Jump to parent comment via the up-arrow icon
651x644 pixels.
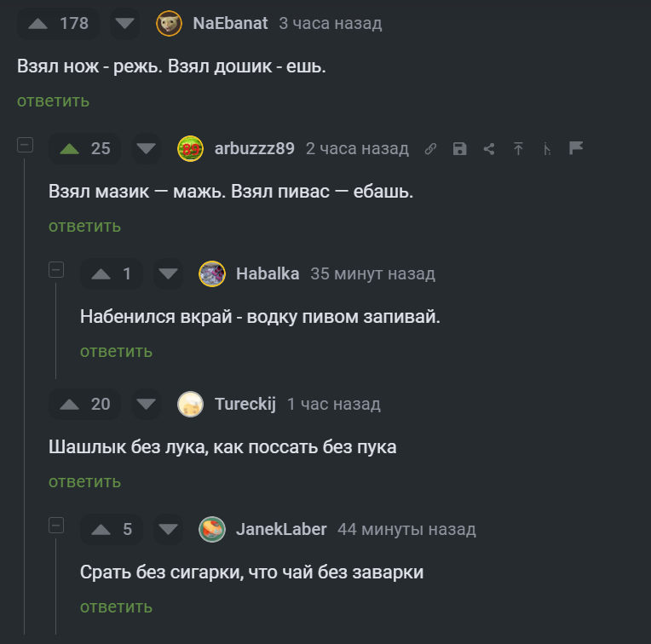point(518,149)
